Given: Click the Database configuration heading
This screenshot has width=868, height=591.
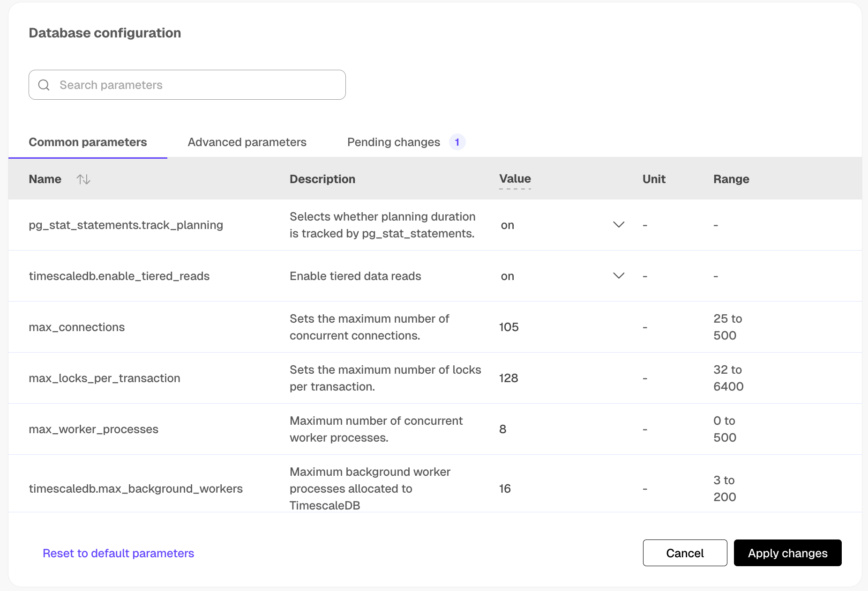Looking at the screenshot, I should [105, 33].
